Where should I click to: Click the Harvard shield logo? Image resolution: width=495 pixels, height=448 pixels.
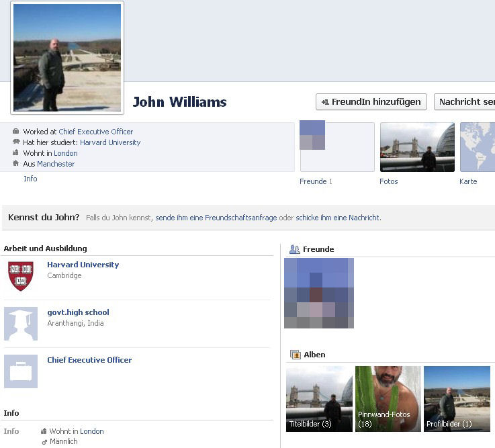[21, 276]
